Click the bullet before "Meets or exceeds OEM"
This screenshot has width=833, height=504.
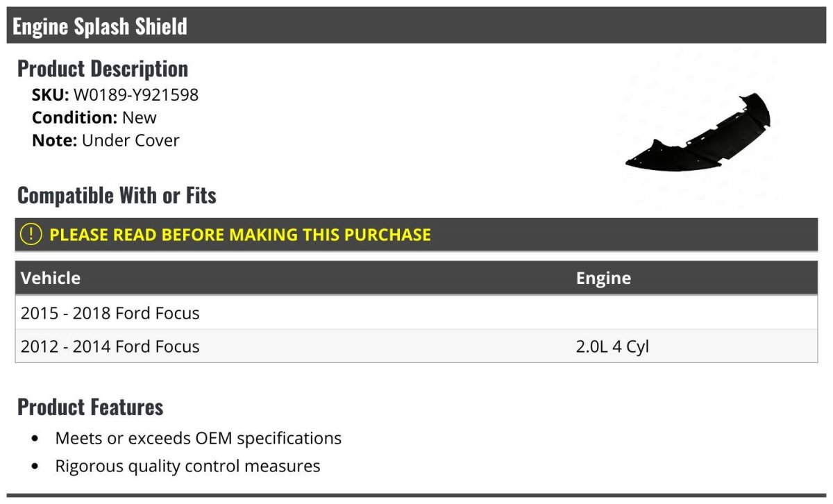point(36,439)
